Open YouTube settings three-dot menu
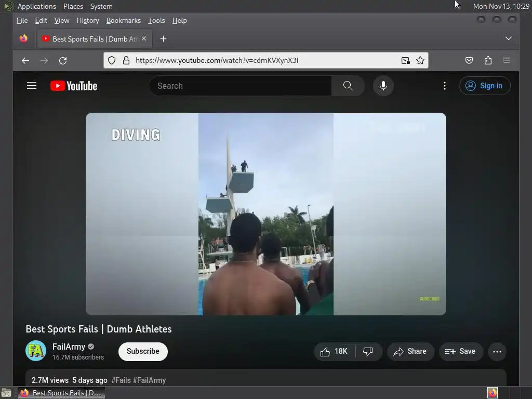The image size is (532, 399). (445, 86)
